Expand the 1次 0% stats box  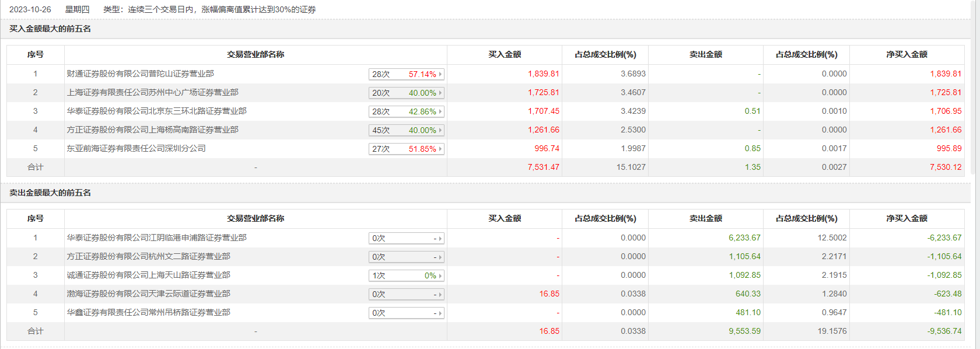[406, 275]
